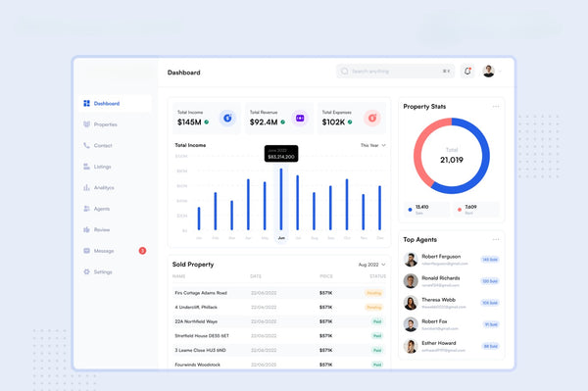The width and height of the screenshot is (588, 391).
Task: Select the Jun label under the chart
Action: (281, 238)
